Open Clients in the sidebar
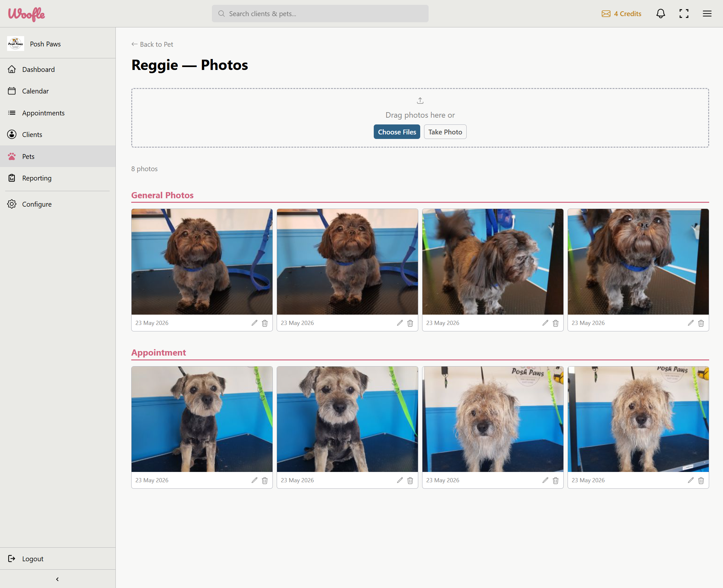The width and height of the screenshot is (723, 588). [58, 134]
